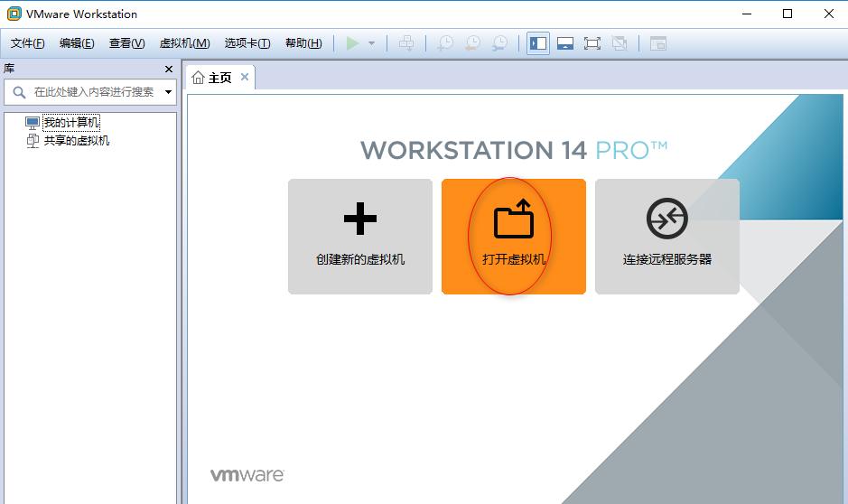Click the take snapshot clock icon
The width and height of the screenshot is (848, 504).
pos(444,43)
